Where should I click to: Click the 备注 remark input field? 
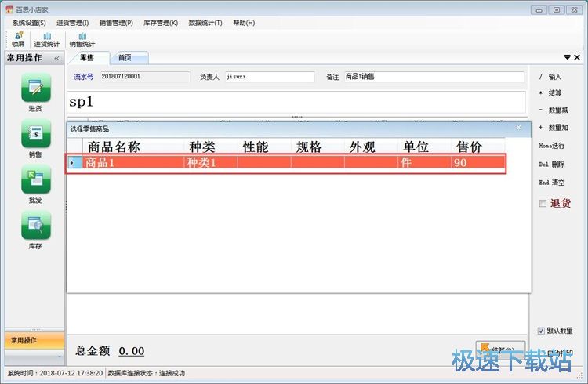(434, 77)
